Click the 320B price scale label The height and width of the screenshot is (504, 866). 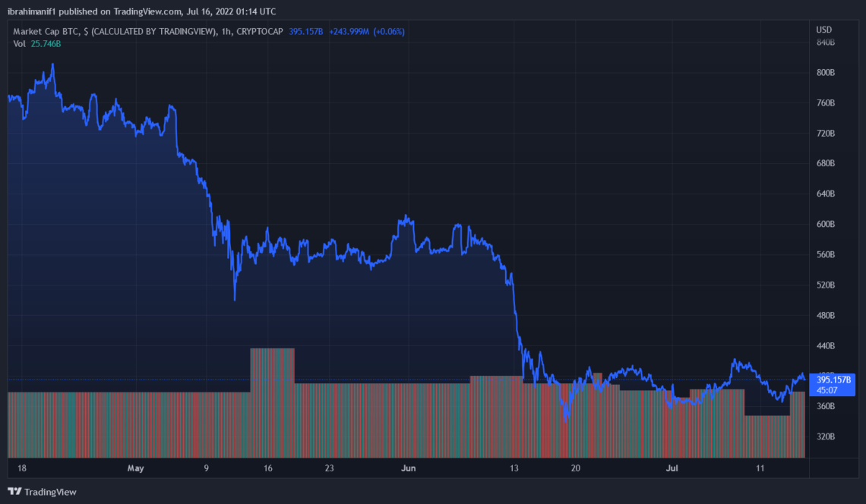826,436
